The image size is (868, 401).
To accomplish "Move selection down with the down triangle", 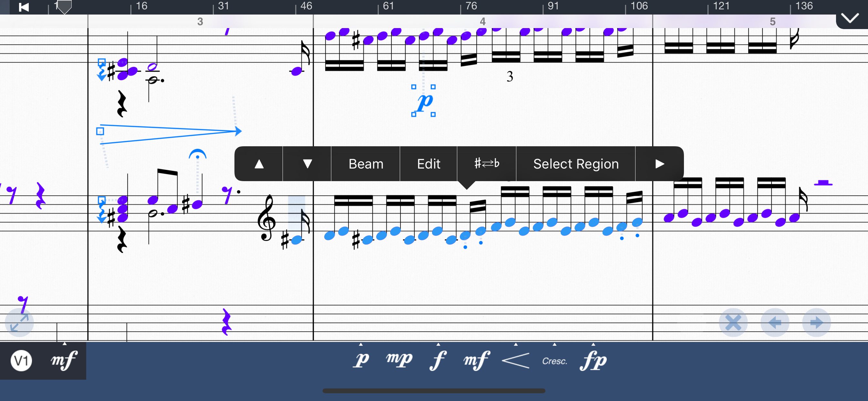I will pos(307,164).
